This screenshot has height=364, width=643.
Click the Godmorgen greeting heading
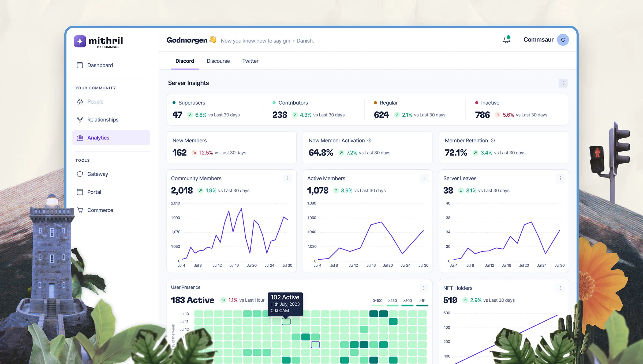click(187, 40)
